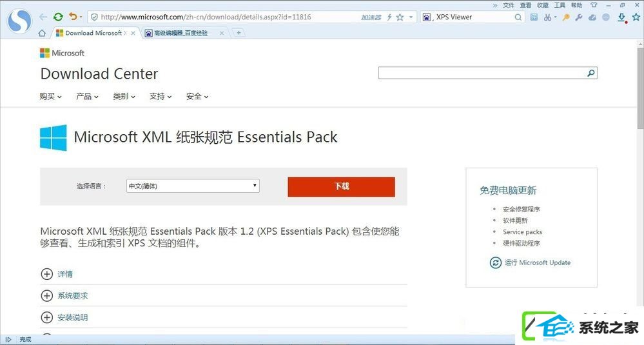Click the red 下载 button
The height and width of the screenshot is (345, 644).
[x=341, y=186]
